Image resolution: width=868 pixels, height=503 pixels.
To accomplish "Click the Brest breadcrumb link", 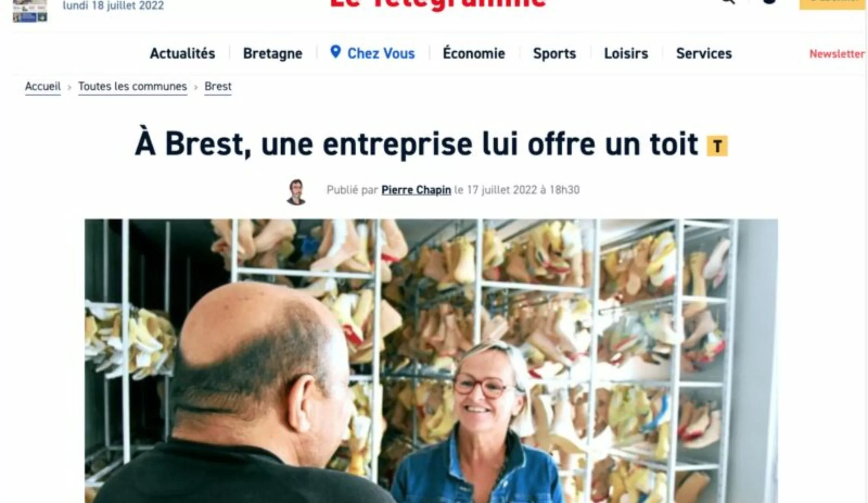I will 218,87.
